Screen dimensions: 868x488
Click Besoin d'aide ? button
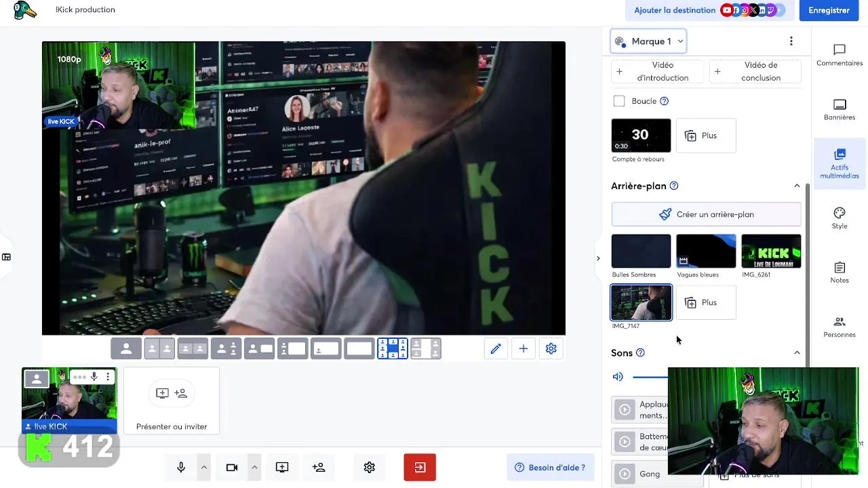click(x=551, y=468)
